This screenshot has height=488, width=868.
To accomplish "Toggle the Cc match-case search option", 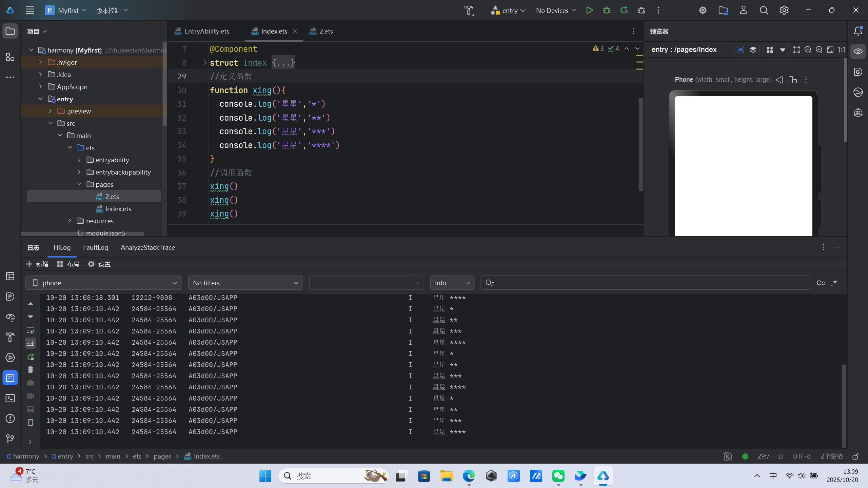I will (821, 283).
